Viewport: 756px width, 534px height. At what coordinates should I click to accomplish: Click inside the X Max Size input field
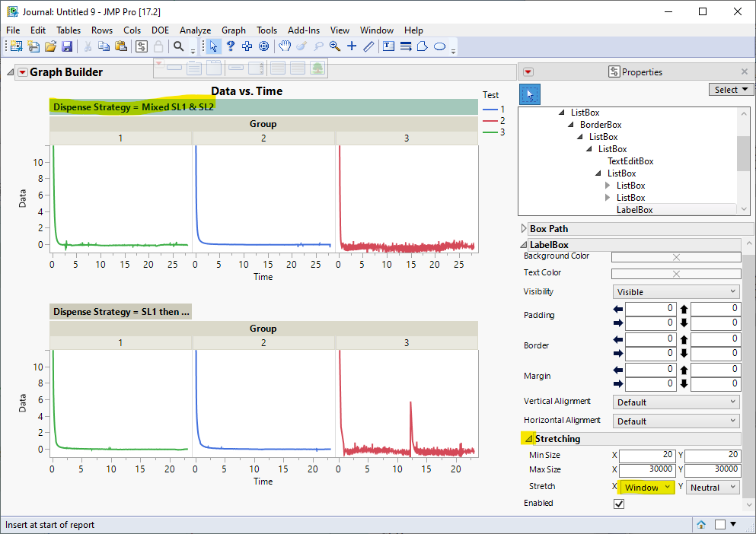(x=647, y=469)
